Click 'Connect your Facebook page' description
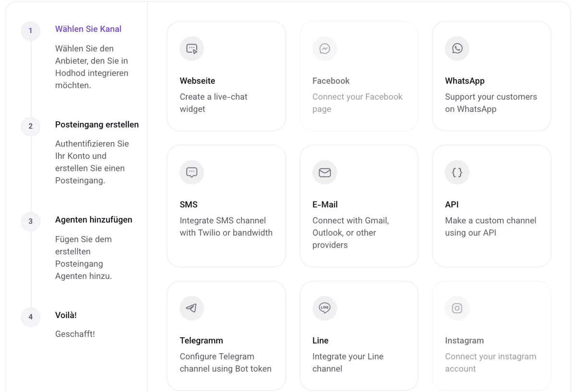Image resolution: width=576 pixels, height=392 pixels. pyautogui.click(x=358, y=103)
